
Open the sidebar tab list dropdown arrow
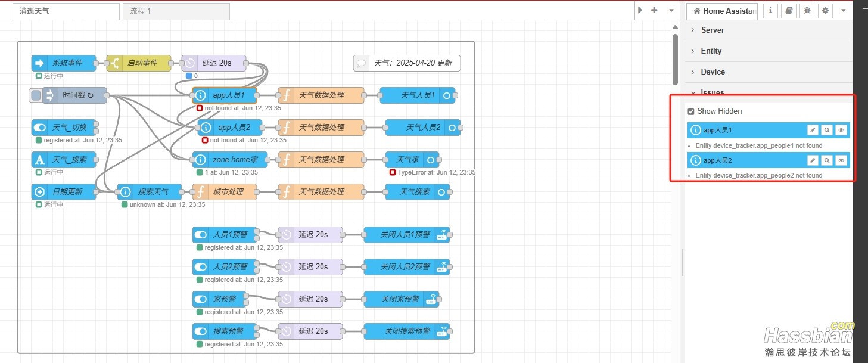[843, 11]
